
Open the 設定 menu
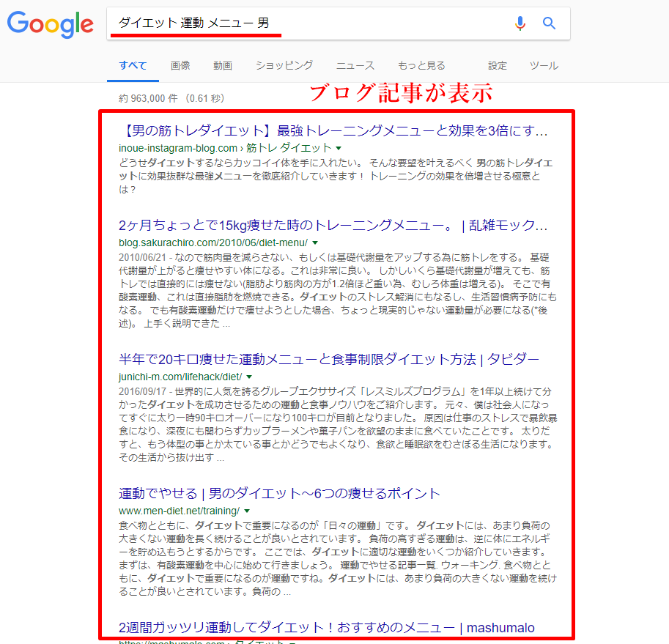click(498, 65)
